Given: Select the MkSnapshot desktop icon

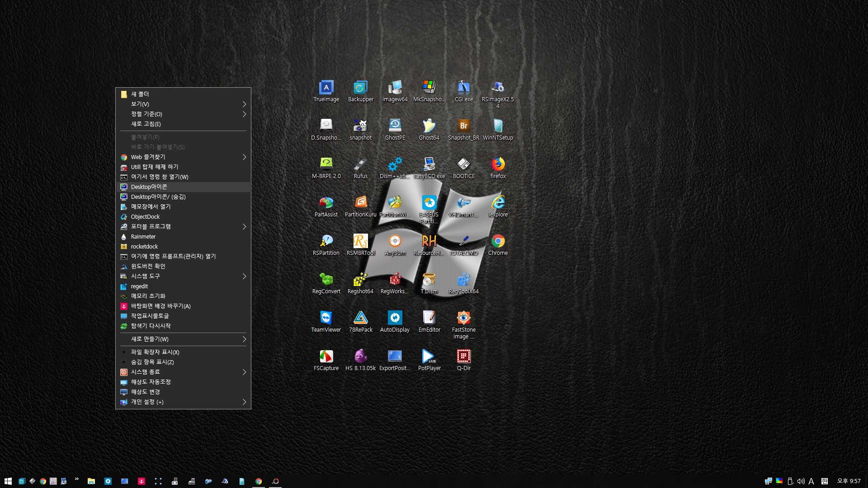Looking at the screenshot, I should click(x=429, y=91).
